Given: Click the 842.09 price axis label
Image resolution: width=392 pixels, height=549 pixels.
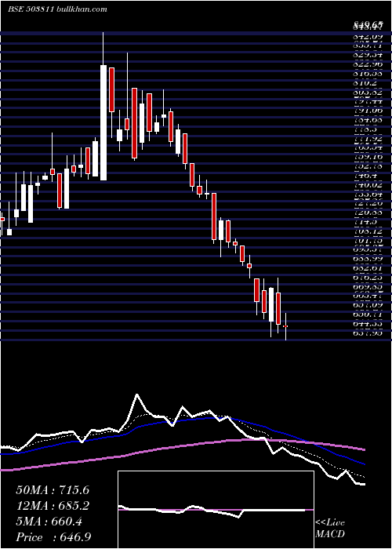Looking at the screenshot, I should (368, 36).
